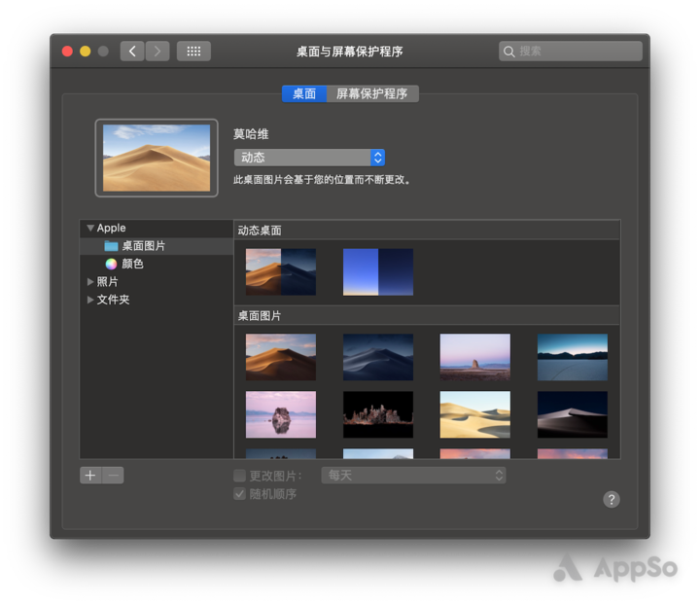Select the pink sky rock tower picture

click(475, 357)
